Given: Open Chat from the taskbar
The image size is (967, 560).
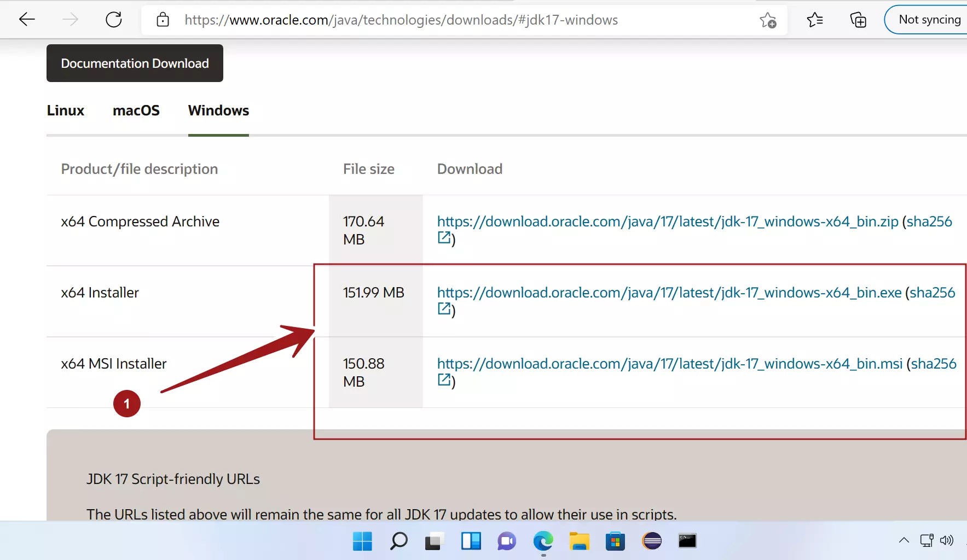Looking at the screenshot, I should tap(506, 542).
